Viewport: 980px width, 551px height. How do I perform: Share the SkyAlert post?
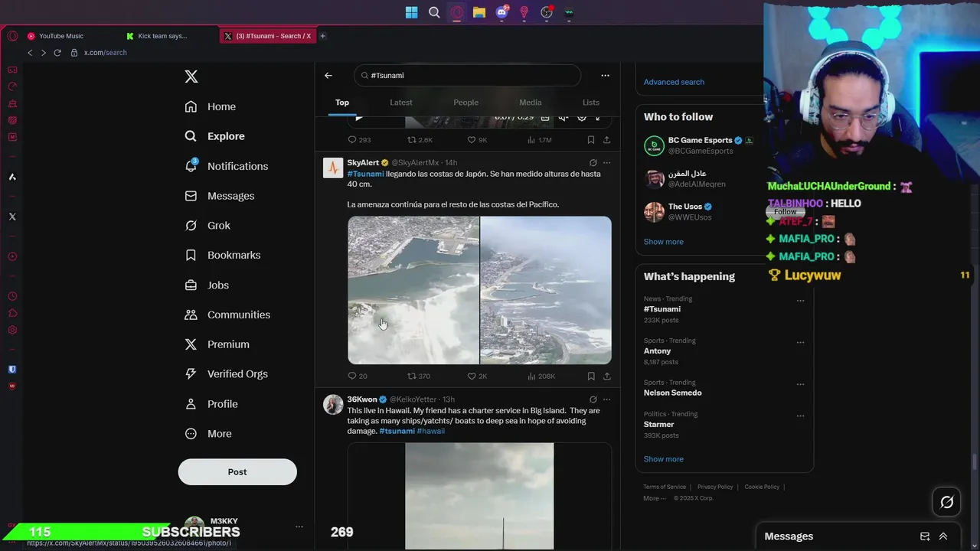click(606, 377)
